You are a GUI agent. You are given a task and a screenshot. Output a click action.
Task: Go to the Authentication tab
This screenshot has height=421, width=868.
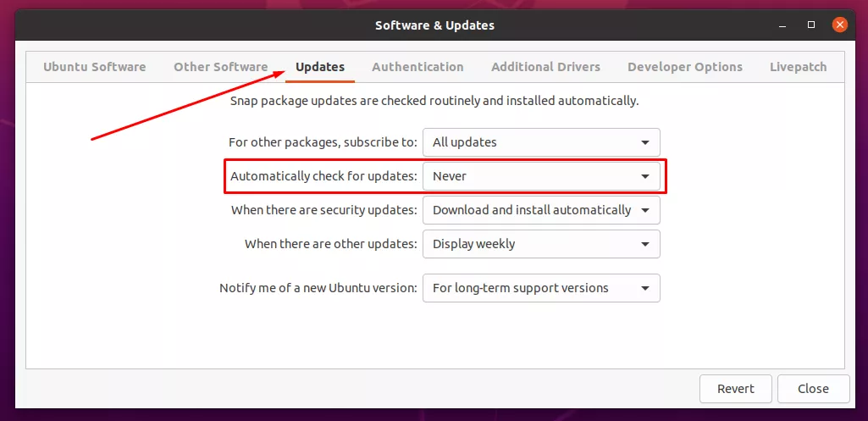point(418,67)
